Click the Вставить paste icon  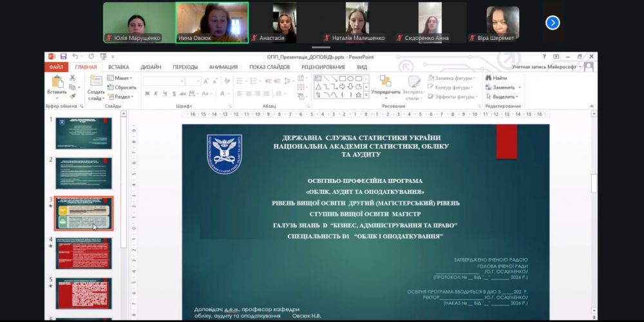(x=57, y=82)
